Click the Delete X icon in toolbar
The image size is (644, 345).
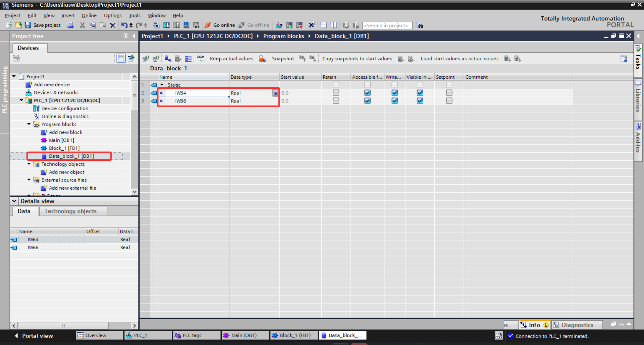point(113,25)
